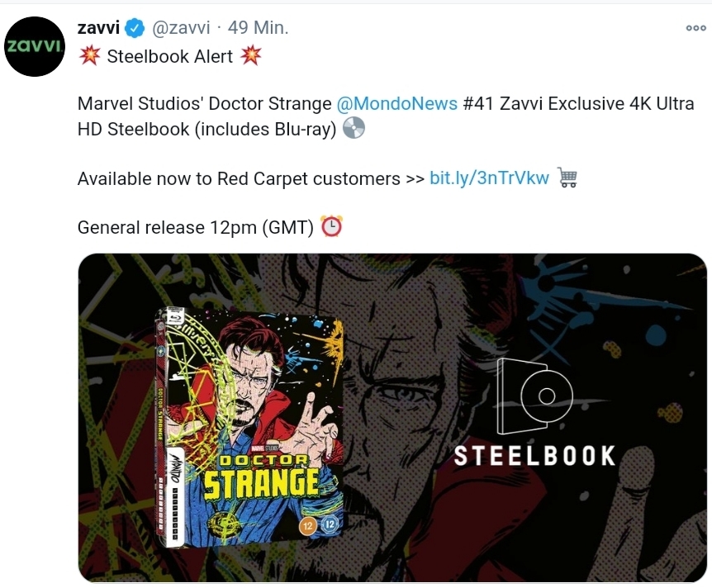Click the white "STEELBOOK" wordmark in the image

tap(534, 456)
